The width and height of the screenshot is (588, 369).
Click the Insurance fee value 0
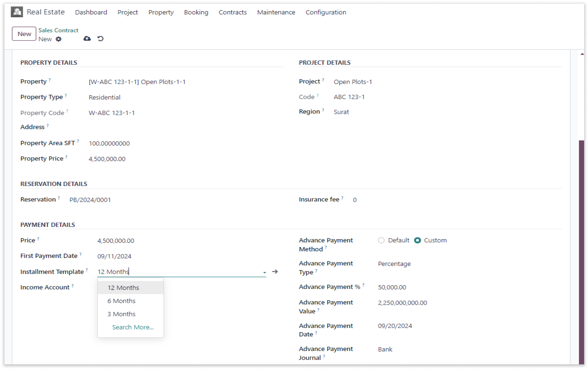354,200
